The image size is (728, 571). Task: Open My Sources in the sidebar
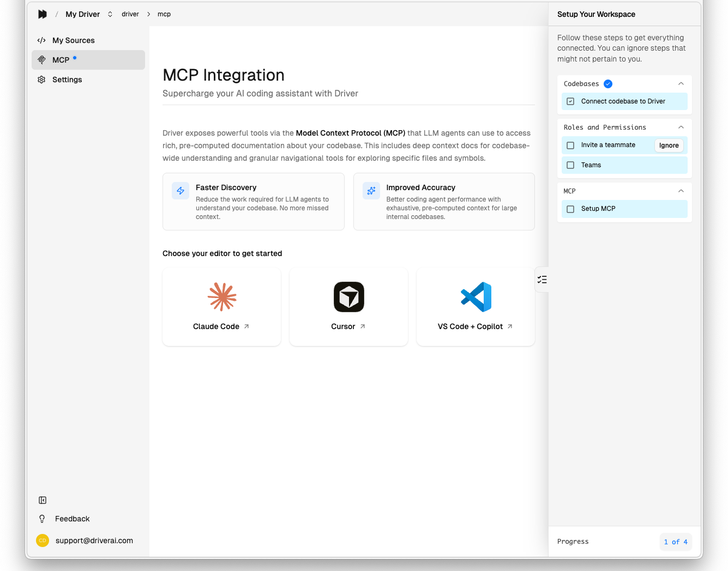click(73, 40)
